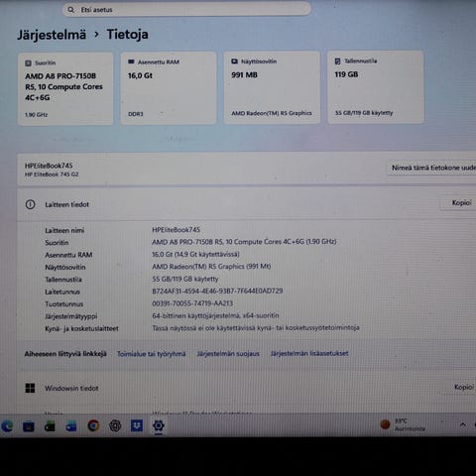The width and height of the screenshot is (476, 476).
Task: Open Toimialue tai työryhmä link
Action: (x=152, y=354)
